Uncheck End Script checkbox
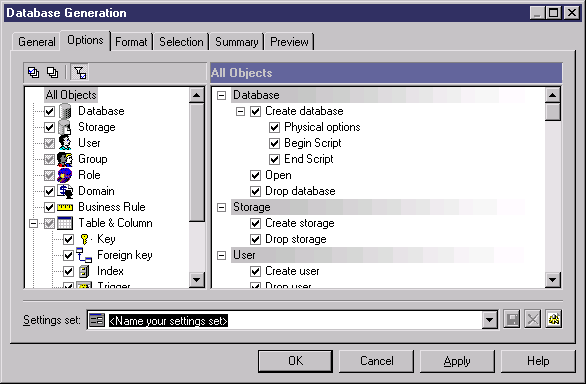This screenshot has width=586, height=384. pyautogui.click(x=274, y=160)
